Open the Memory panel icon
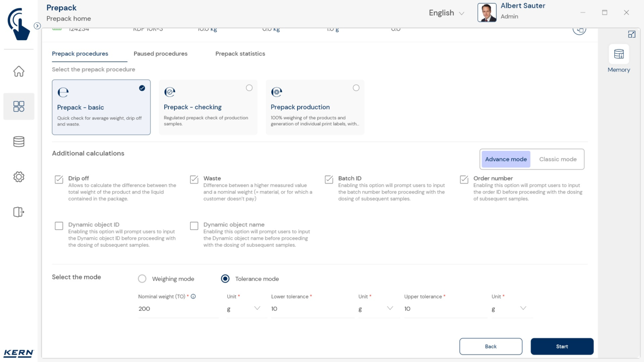 [x=618, y=55]
